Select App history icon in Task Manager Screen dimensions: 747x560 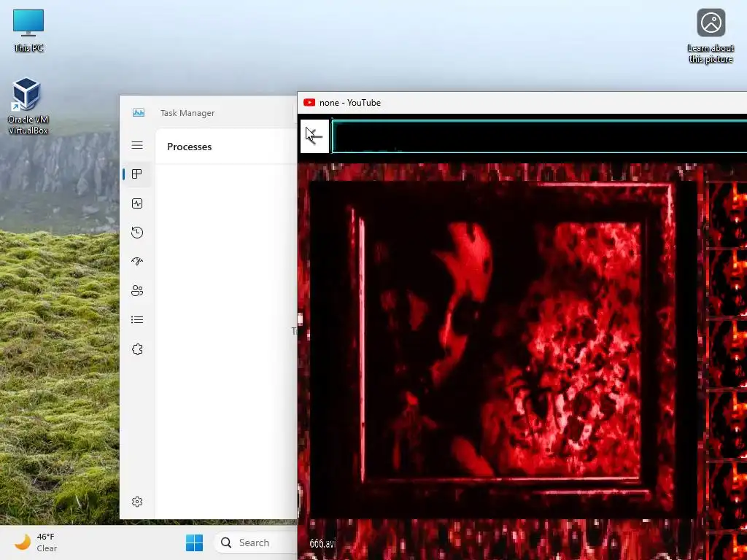coord(137,233)
